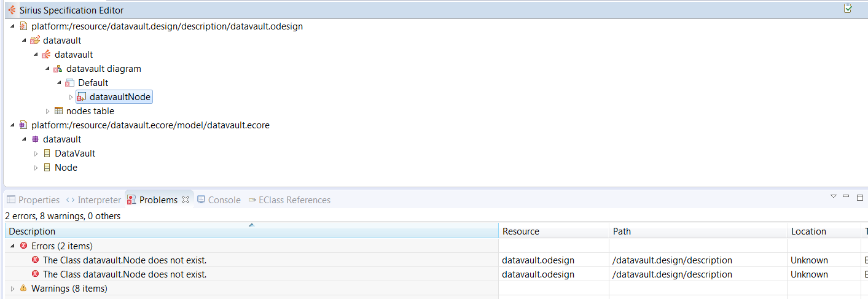Viewport: 868px width, 299px height.
Task: Select the 'datavault diagram' label
Action: coord(104,69)
